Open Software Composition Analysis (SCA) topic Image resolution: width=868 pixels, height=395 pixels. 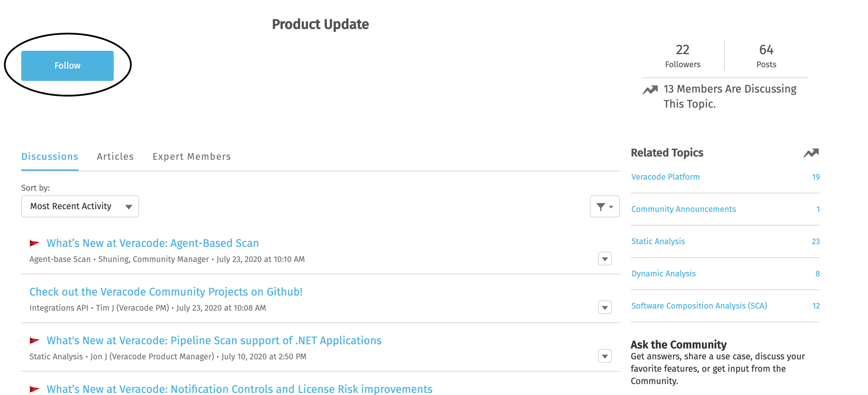699,306
